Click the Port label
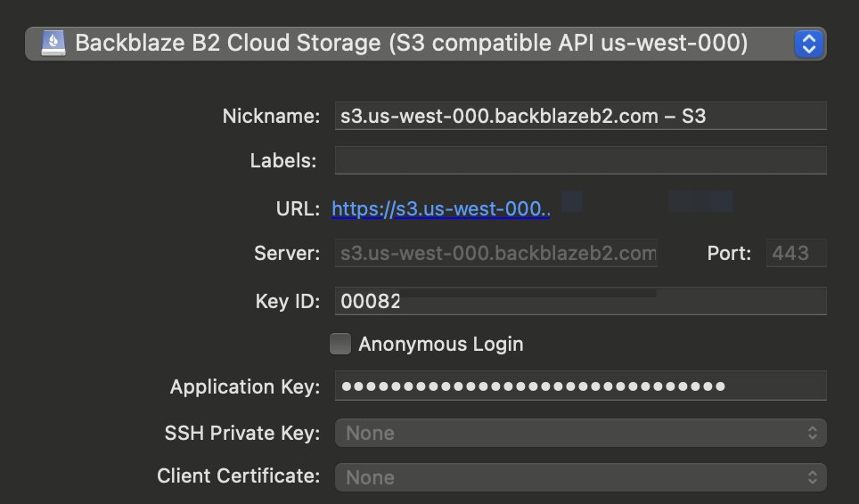859x504 pixels. point(729,253)
